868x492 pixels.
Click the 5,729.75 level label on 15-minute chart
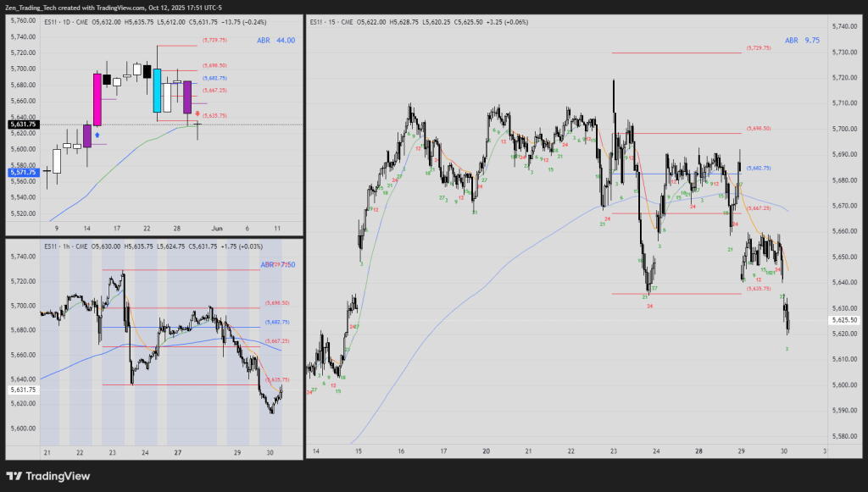click(759, 48)
